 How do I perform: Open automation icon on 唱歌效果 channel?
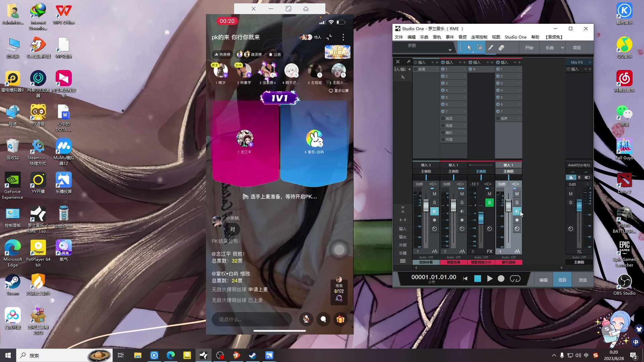[462, 251]
